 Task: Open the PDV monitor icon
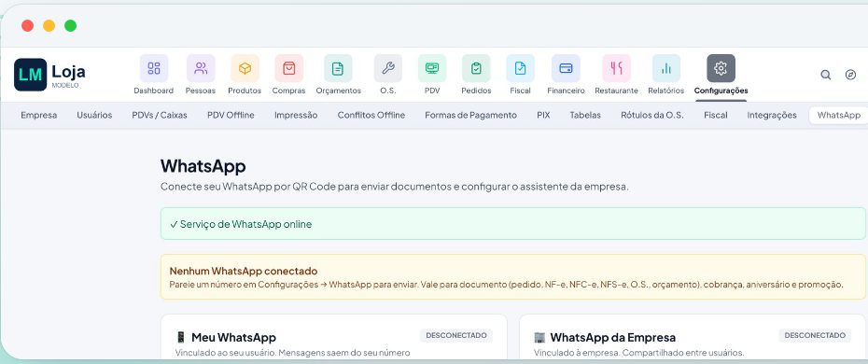click(x=432, y=68)
